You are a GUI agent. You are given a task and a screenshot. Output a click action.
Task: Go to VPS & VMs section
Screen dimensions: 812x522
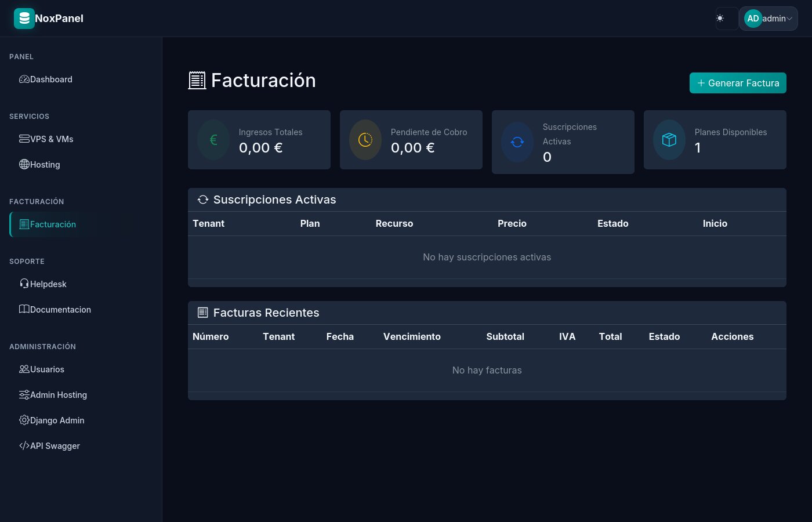click(x=51, y=139)
